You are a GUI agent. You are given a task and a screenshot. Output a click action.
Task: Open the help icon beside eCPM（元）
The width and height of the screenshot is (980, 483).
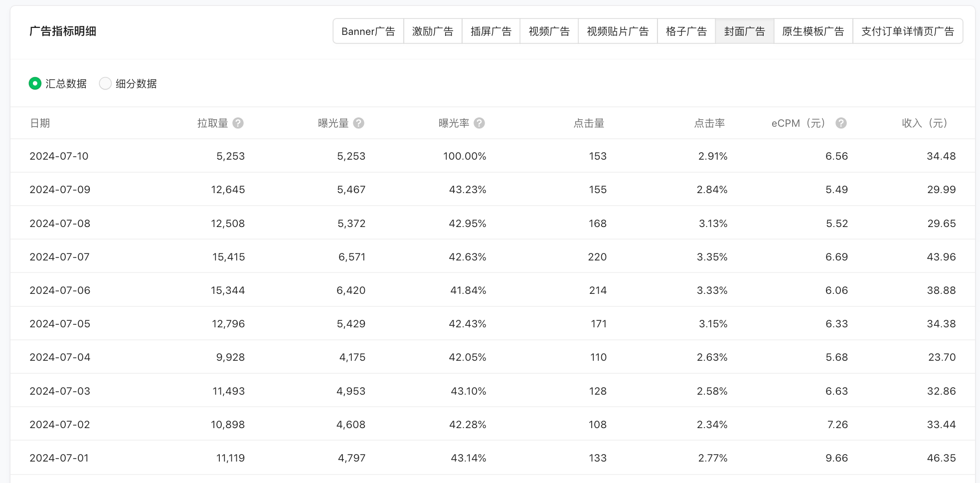click(x=841, y=123)
